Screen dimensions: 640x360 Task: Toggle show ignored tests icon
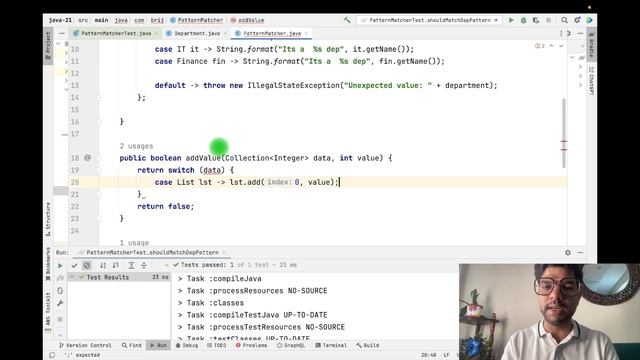87,265
